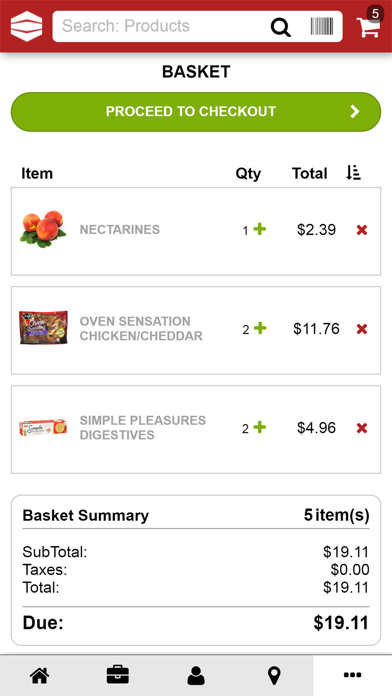
Task: Tap the store logo in header
Action: (27, 26)
